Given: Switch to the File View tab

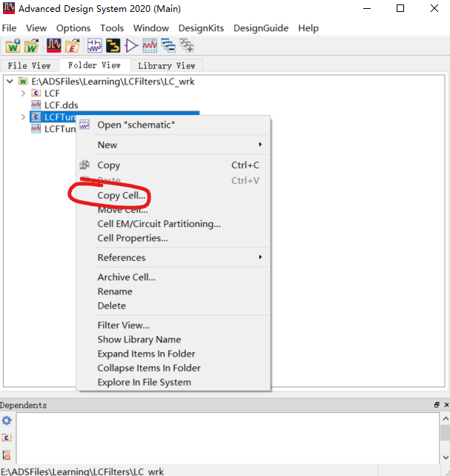Looking at the screenshot, I should pyautogui.click(x=29, y=65).
